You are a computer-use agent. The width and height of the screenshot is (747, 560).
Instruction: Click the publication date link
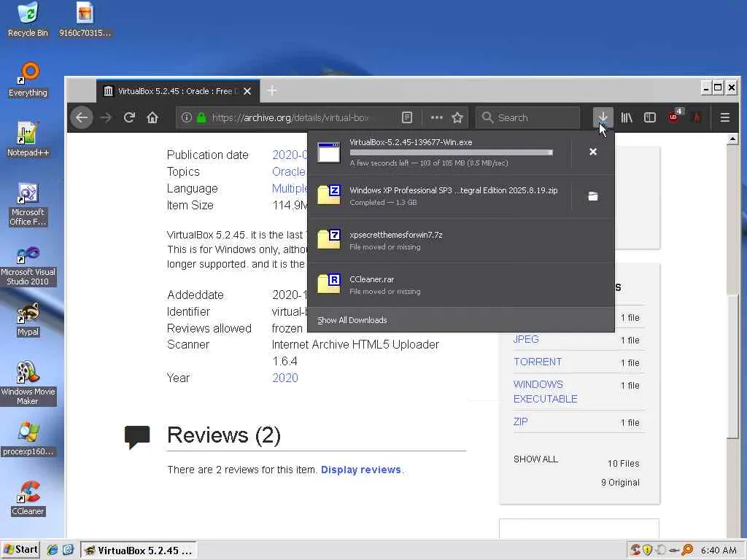(290, 155)
